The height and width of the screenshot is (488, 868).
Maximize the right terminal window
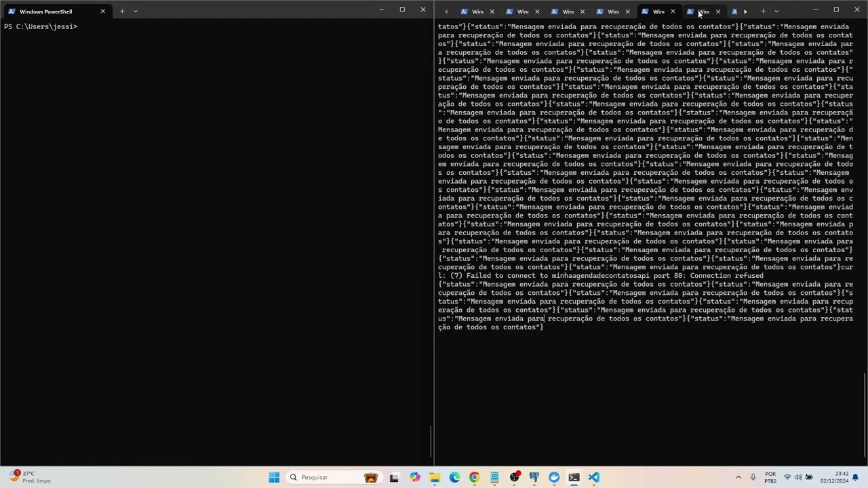836,9
